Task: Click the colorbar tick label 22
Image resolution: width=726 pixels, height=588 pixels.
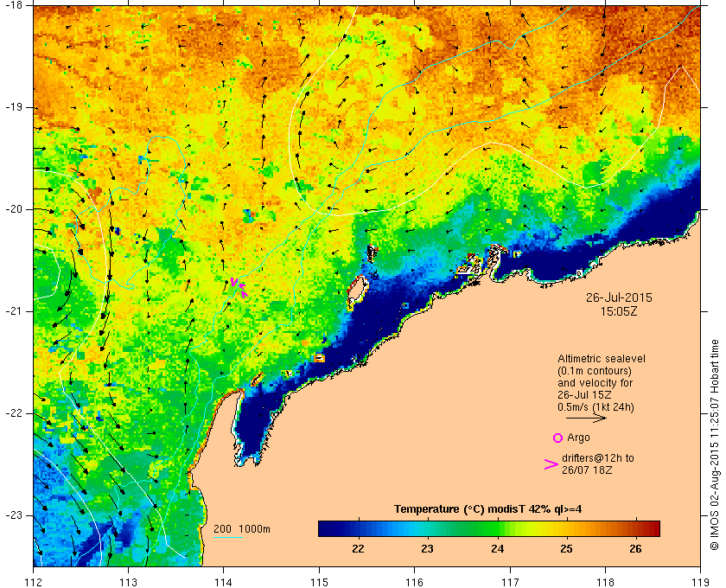Action: (x=358, y=548)
